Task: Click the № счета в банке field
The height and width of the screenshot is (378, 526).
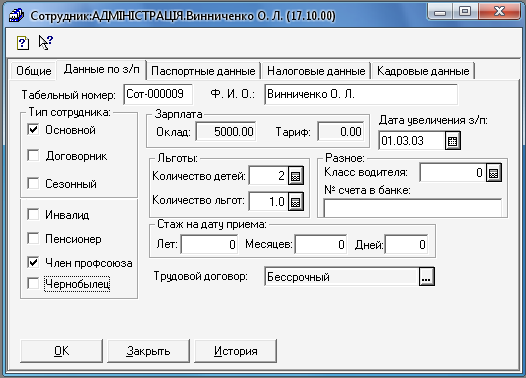Action: click(x=413, y=208)
